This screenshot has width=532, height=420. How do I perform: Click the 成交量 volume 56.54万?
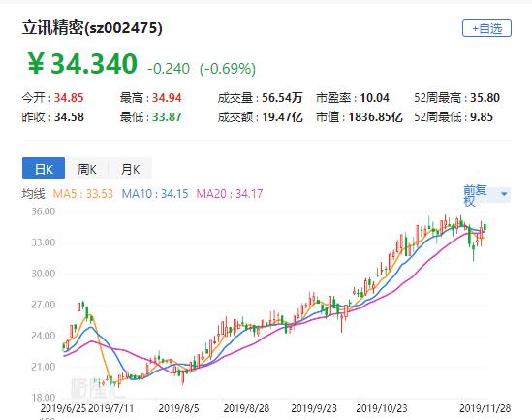click(282, 98)
